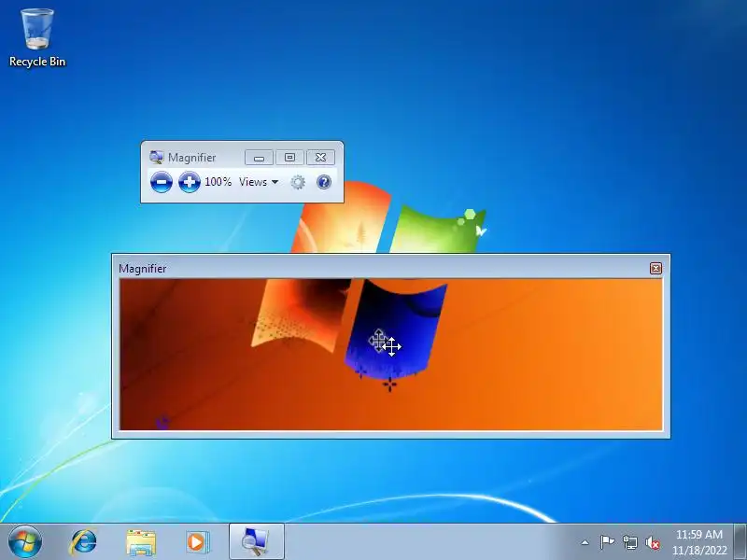Viewport: 747px width, 560px height.
Task: Click inside the magnified view area
Action: coord(390,354)
